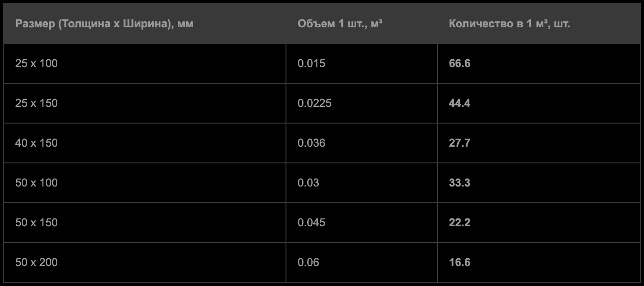
Task: Click the volume value 0.0225
Action: click(315, 103)
